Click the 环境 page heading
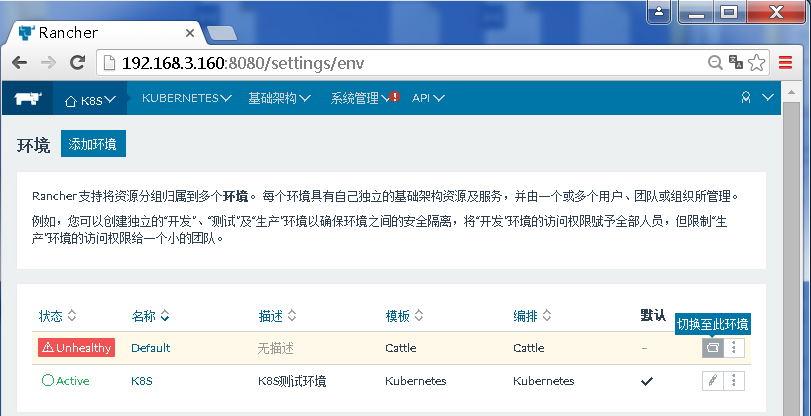Viewport: 811px width, 416px height. (x=34, y=145)
